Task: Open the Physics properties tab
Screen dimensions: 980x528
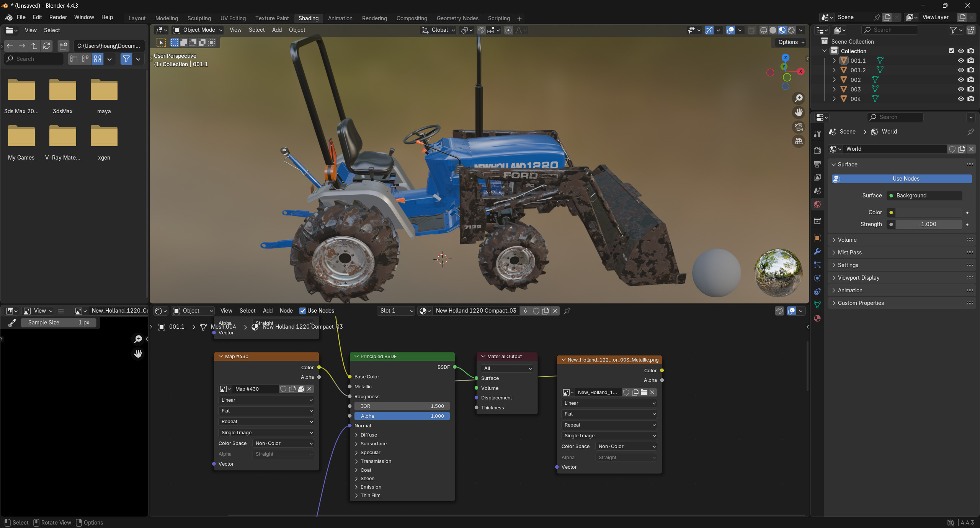Action: (817, 278)
